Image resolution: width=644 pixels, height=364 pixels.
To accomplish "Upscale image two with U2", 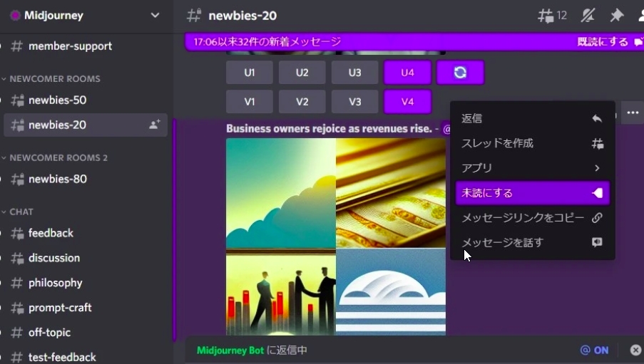I will coord(302,73).
